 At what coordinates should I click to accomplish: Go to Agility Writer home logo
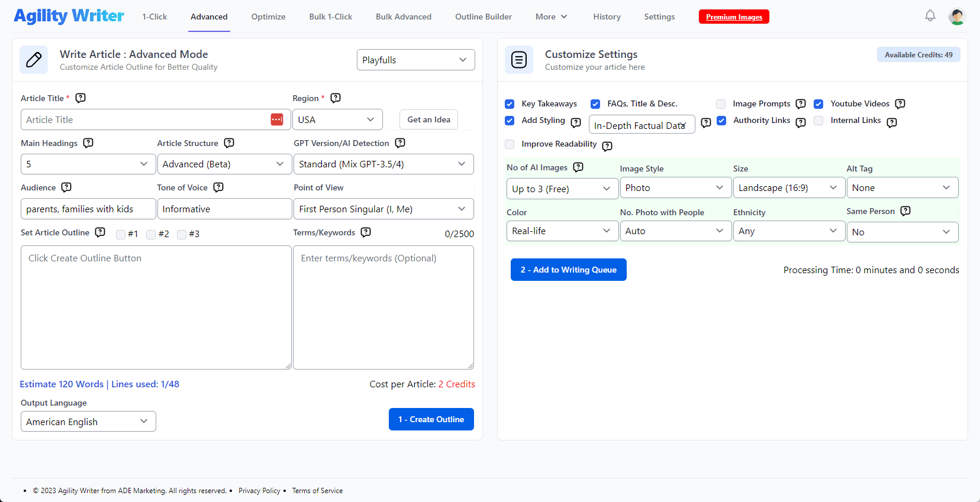click(69, 16)
